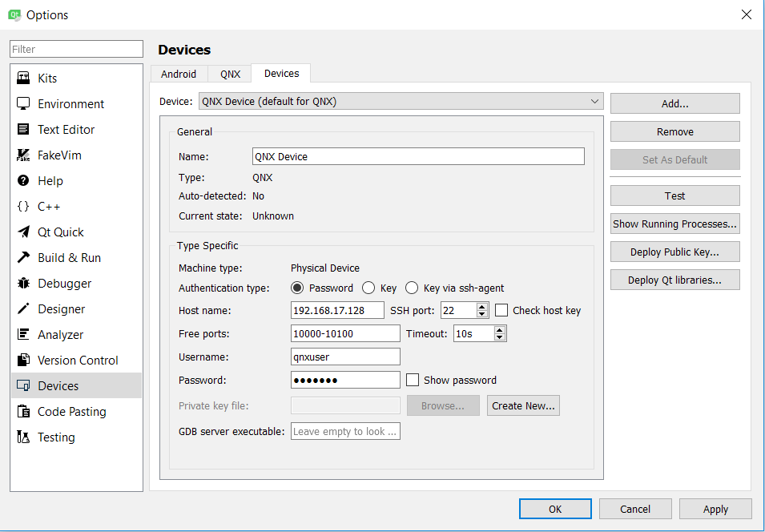Screen dimensions: 765x532
Task: Select Key via ssh-agent authentication
Action: pyautogui.click(x=412, y=288)
